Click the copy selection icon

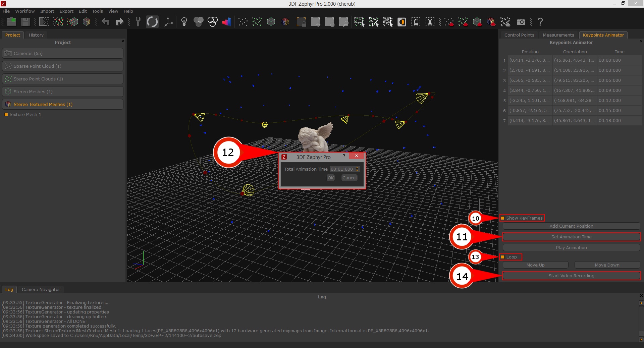(x=416, y=22)
